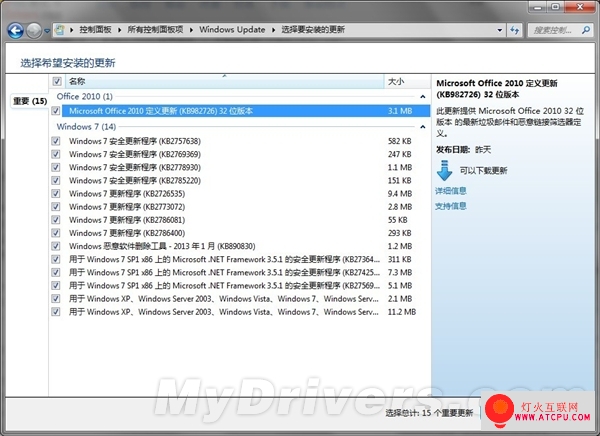Screen dimensions: 600x436
Task: Uncheck the KB2773072 update
Action: (56, 207)
